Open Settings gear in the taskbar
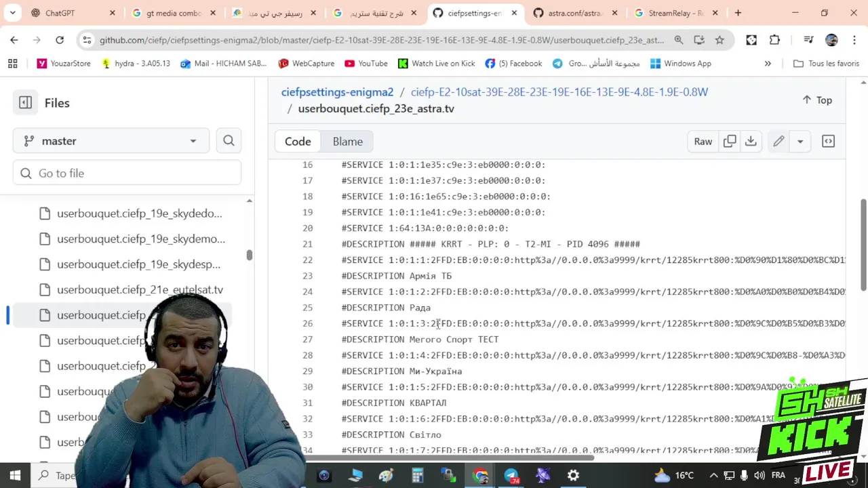 (573, 475)
